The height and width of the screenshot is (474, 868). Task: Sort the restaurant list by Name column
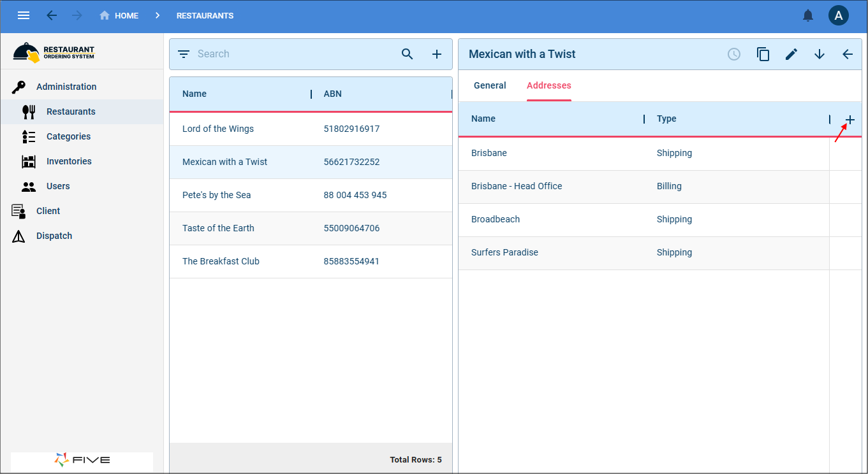click(x=195, y=94)
